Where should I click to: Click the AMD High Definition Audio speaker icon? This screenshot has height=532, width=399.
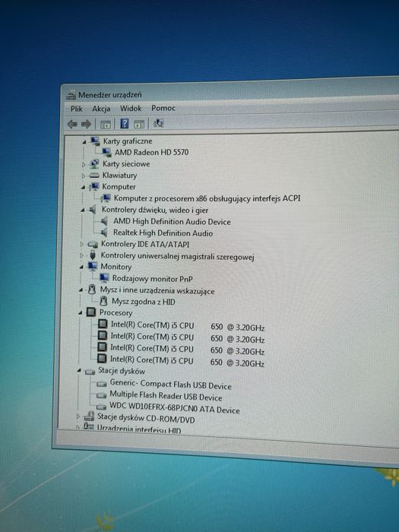pos(104,222)
